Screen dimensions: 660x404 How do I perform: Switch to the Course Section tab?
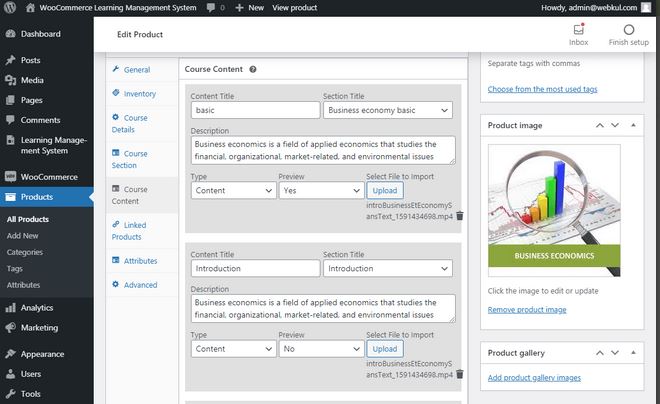click(130, 159)
